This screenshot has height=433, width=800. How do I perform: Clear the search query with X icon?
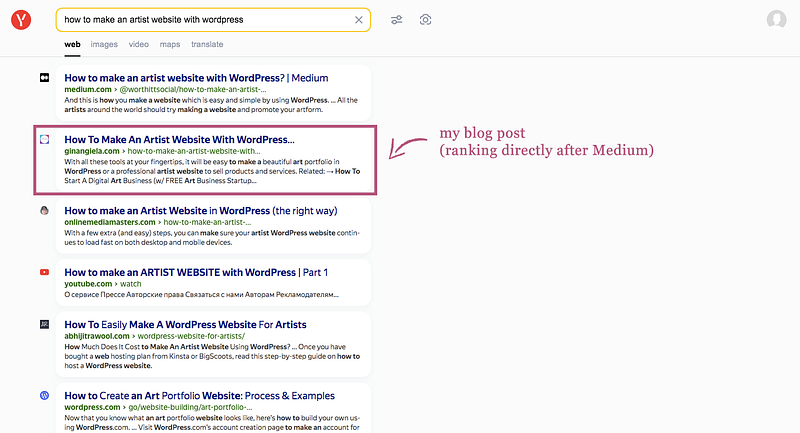point(359,20)
